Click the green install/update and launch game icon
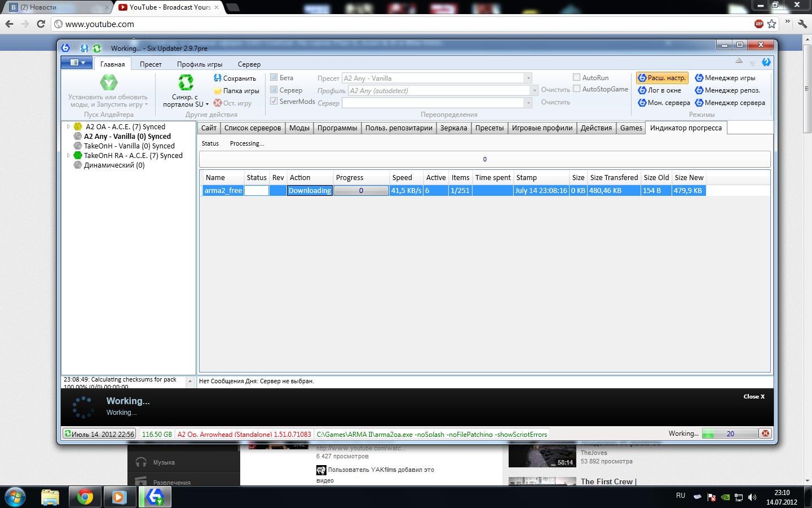The image size is (812, 508). tap(109, 83)
